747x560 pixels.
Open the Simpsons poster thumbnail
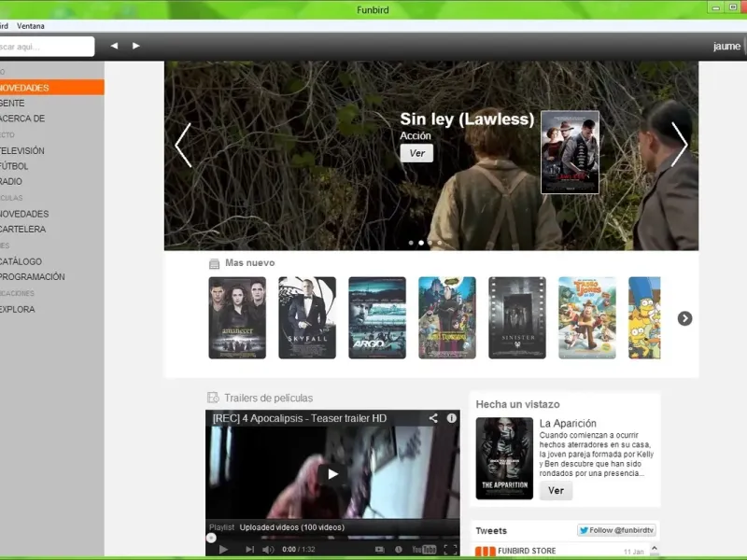(644, 317)
